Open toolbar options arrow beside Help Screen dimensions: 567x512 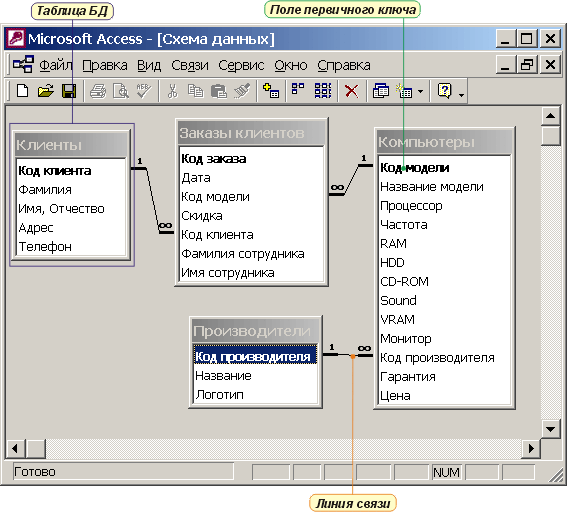[461, 95]
